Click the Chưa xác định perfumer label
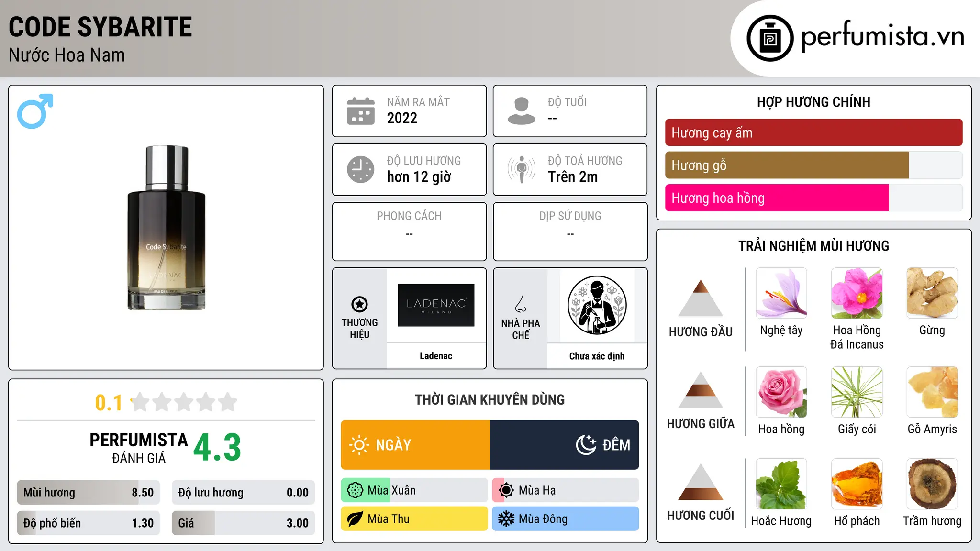The height and width of the screenshot is (551, 980). (x=597, y=356)
